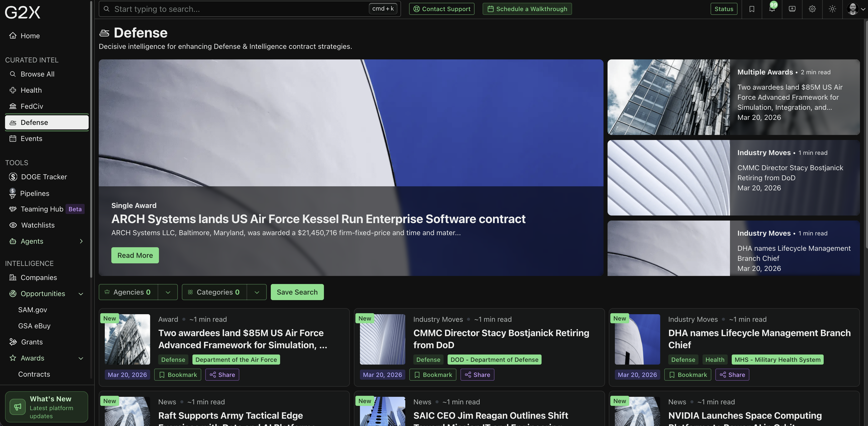Image resolution: width=868 pixels, height=426 pixels.
Task: Open Browse All in sidebar
Action: pyautogui.click(x=47, y=74)
